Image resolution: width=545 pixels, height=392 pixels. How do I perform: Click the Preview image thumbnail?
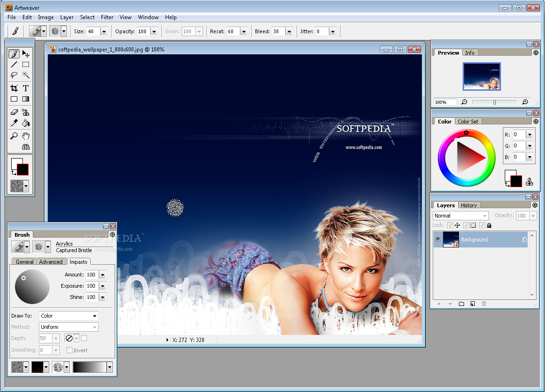click(x=482, y=76)
